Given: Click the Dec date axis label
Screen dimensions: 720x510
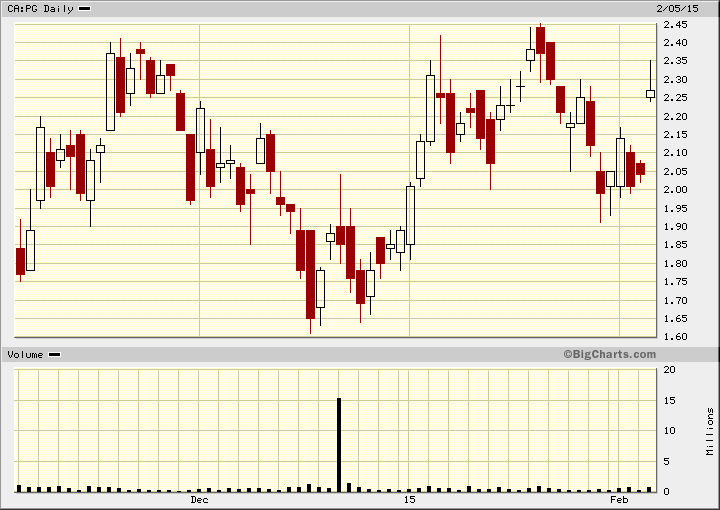Looking at the screenshot, I should (x=199, y=499).
